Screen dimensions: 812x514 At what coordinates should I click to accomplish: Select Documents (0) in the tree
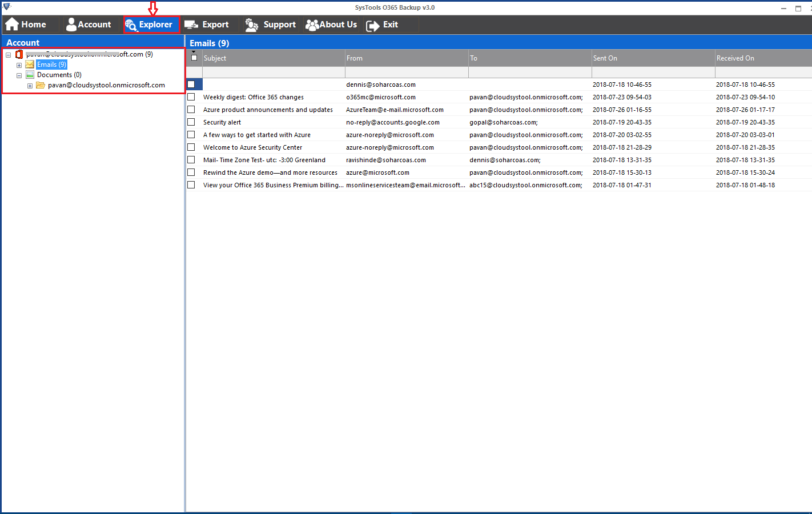pyautogui.click(x=59, y=75)
